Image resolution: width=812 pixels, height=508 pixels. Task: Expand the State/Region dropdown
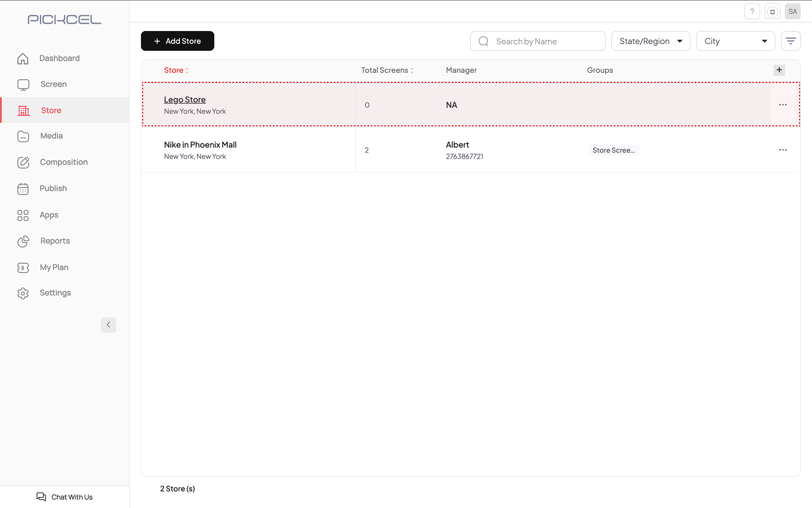coord(650,41)
